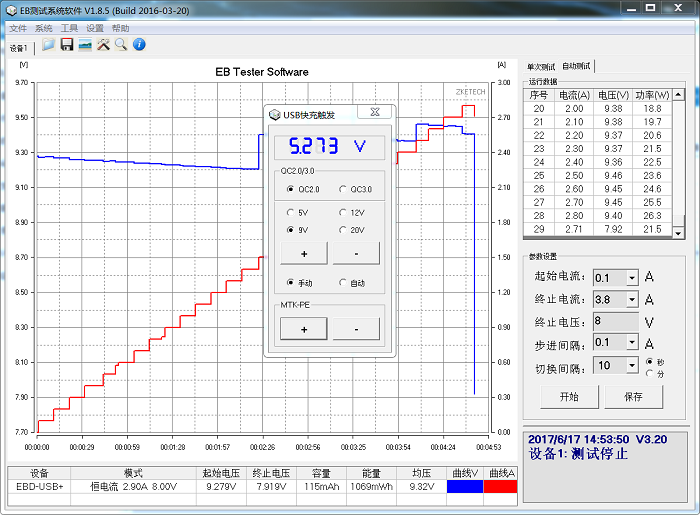Open file with the folder toolbar icon

(48, 45)
